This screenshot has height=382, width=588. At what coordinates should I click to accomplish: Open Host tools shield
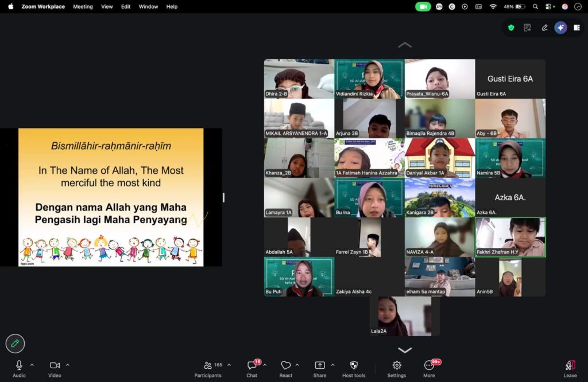[x=354, y=368]
